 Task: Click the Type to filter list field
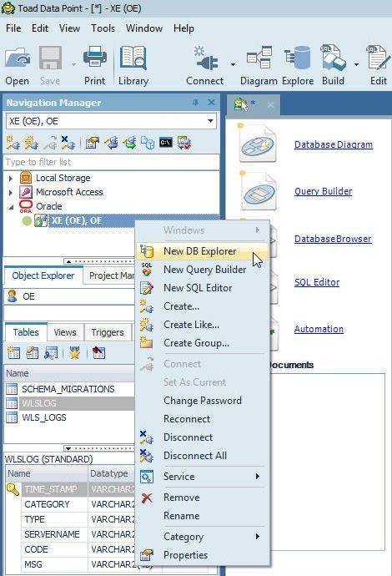(x=112, y=162)
